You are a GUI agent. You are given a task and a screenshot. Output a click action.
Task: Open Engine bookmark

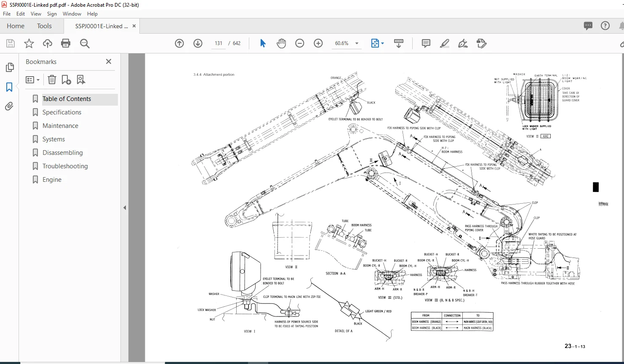coord(52,180)
